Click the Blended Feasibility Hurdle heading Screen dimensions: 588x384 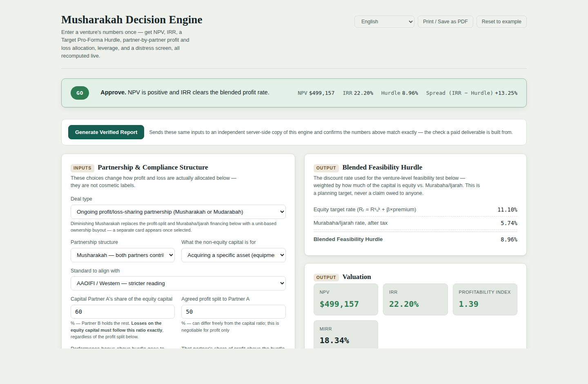click(x=382, y=167)
